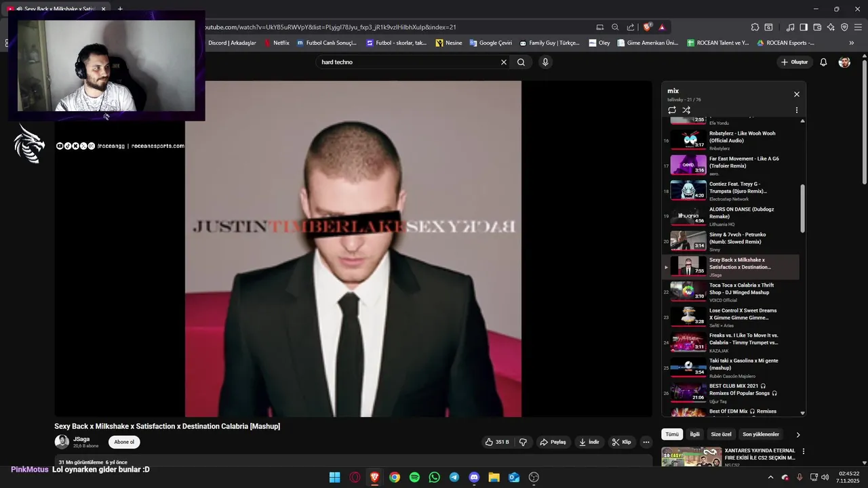Image resolution: width=868 pixels, height=488 pixels.
Task: Play Sinny & 7vvch - Petrunko in playlist
Action: pyautogui.click(x=731, y=241)
